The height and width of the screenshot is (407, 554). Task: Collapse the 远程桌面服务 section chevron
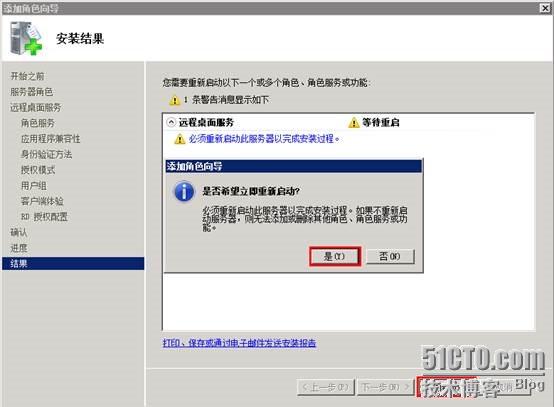[171, 123]
